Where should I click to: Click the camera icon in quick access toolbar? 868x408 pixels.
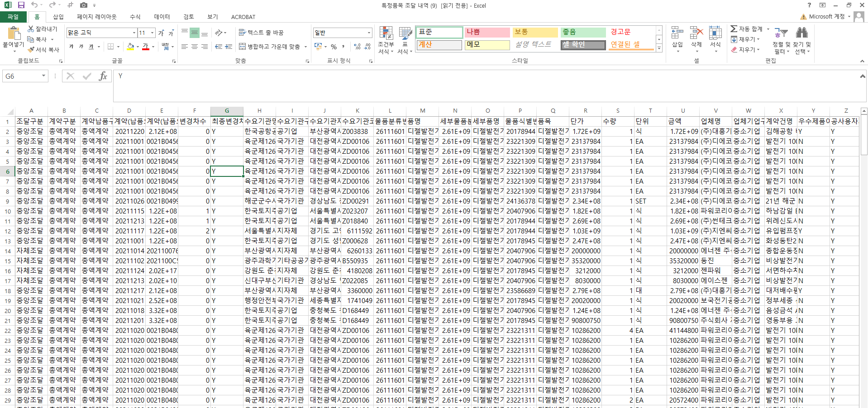(x=84, y=5)
